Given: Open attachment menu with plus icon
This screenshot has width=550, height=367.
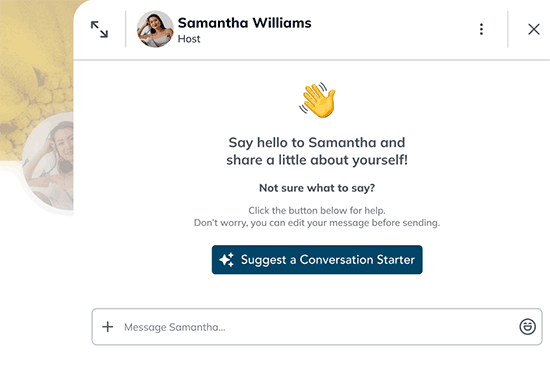Looking at the screenshot, I should click(x=108, y=327).
